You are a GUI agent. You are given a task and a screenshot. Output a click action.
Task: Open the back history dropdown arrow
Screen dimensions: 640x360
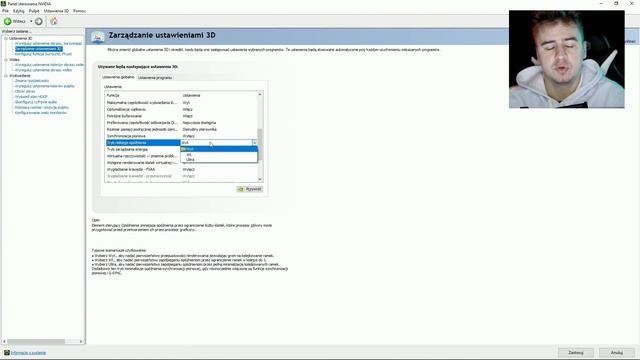point(31,21)
